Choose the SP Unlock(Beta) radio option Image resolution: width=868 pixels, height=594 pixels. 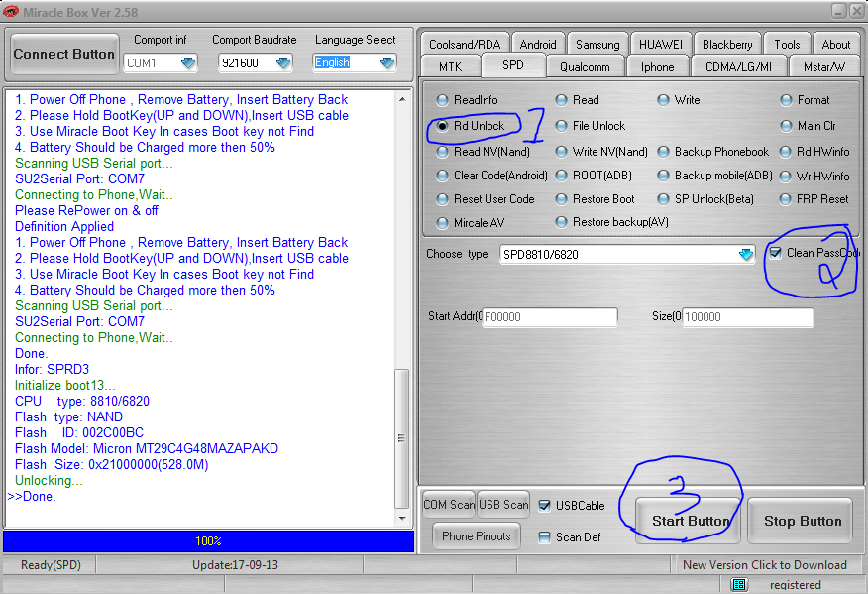(663, 199)
